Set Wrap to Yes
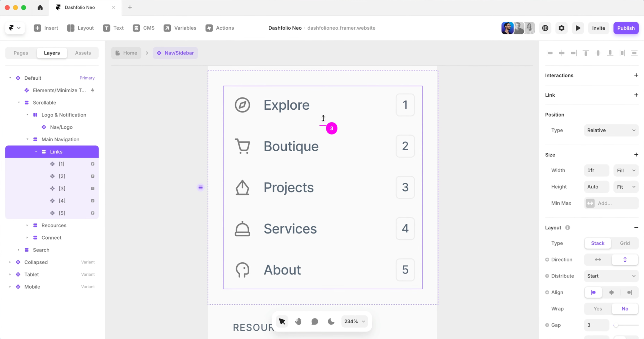This screenshot has width=644, height=339. pyautogui.click(x=598, y=309)
